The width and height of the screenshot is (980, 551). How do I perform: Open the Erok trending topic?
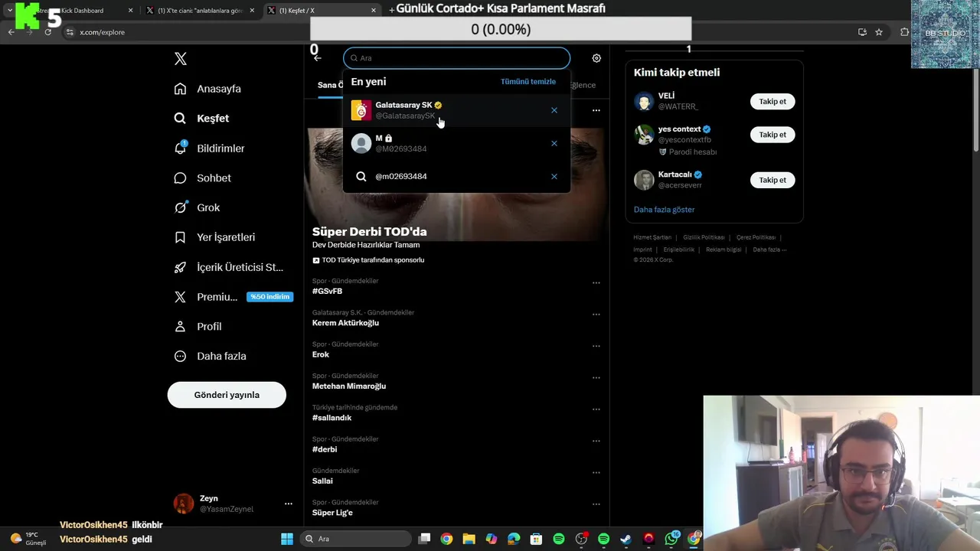(x=321, y=355)
